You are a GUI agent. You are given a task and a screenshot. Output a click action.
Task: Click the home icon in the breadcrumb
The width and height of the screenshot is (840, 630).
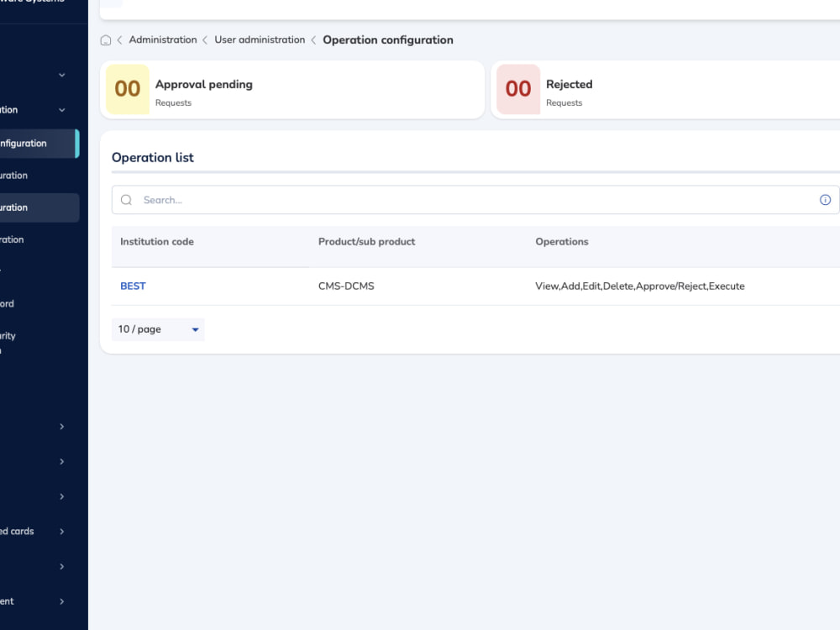[x=106, y=40]
